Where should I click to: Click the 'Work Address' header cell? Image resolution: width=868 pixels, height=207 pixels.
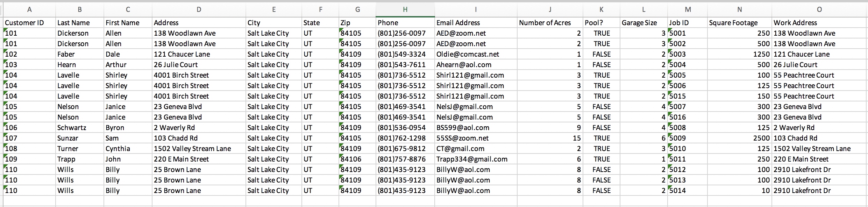coord(819,23)
